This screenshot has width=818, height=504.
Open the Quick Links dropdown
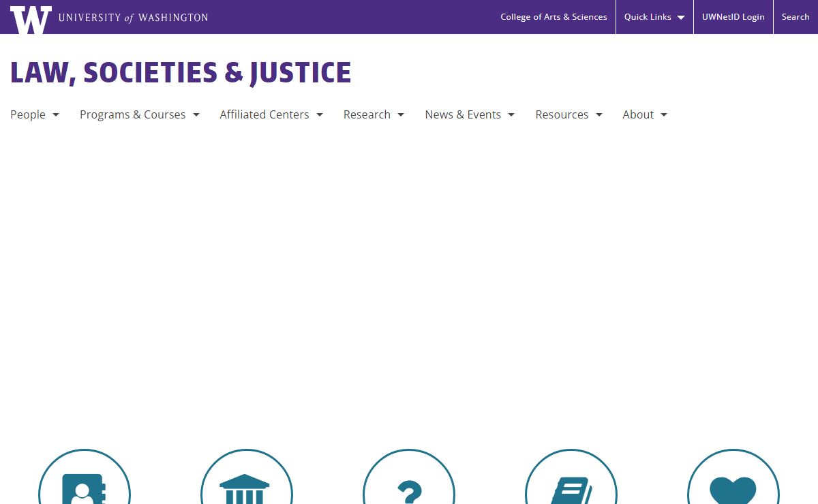click(654, 17)
